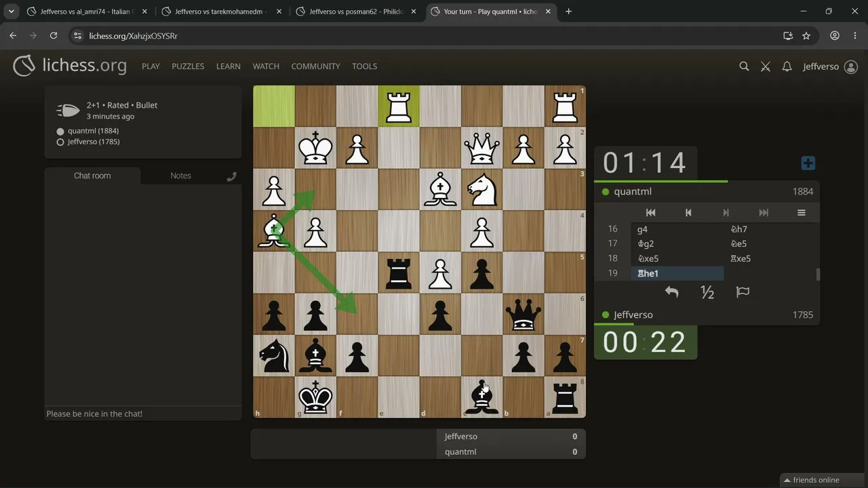The width and height of the screenshot is (868, 488).
Task: Click the move list scrollbar
Action: tap(818, 274)
